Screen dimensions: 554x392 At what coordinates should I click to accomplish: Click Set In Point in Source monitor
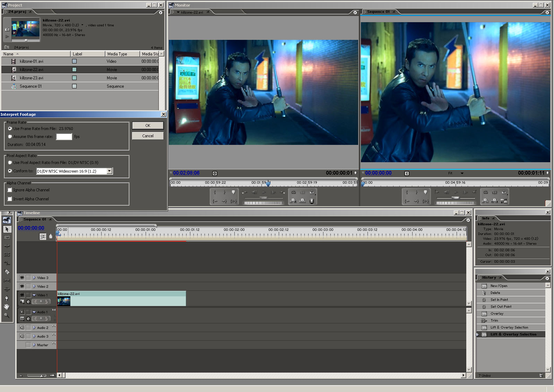click(x=215, y=192)
